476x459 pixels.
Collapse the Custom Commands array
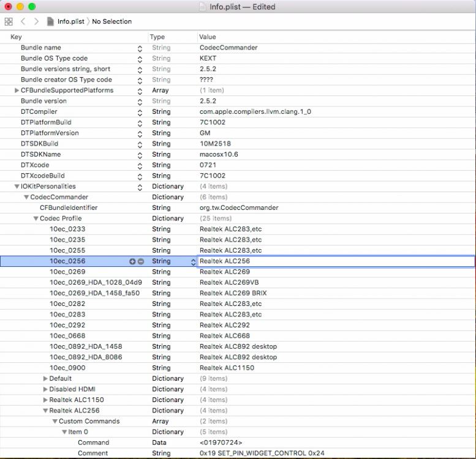pos(55,422)
